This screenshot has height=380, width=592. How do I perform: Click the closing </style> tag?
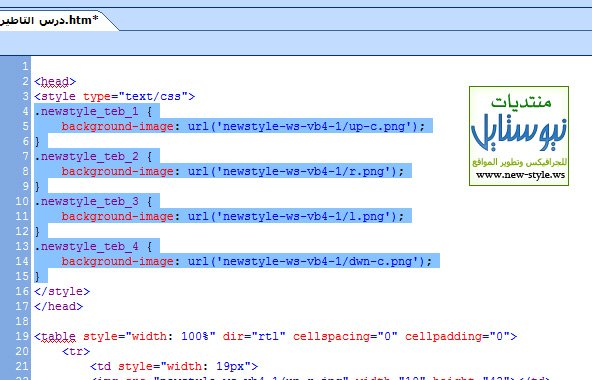click(62, 291)
